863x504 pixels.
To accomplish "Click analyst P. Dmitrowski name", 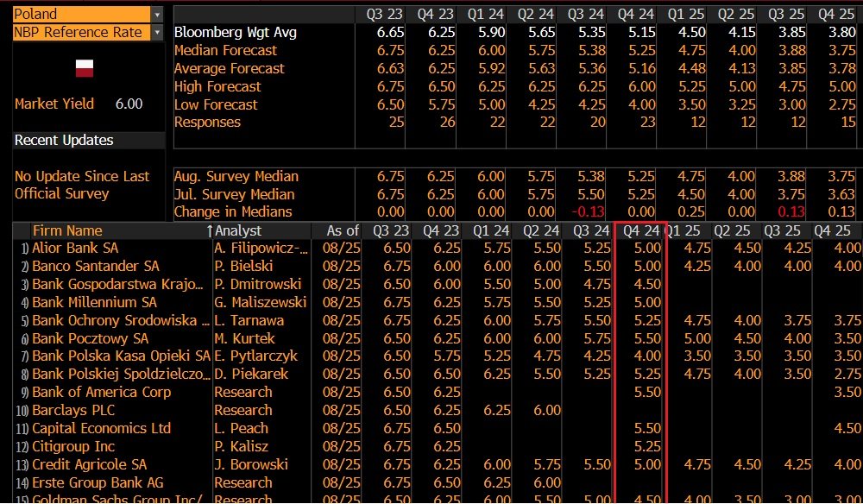I will (x=257, y=285).
